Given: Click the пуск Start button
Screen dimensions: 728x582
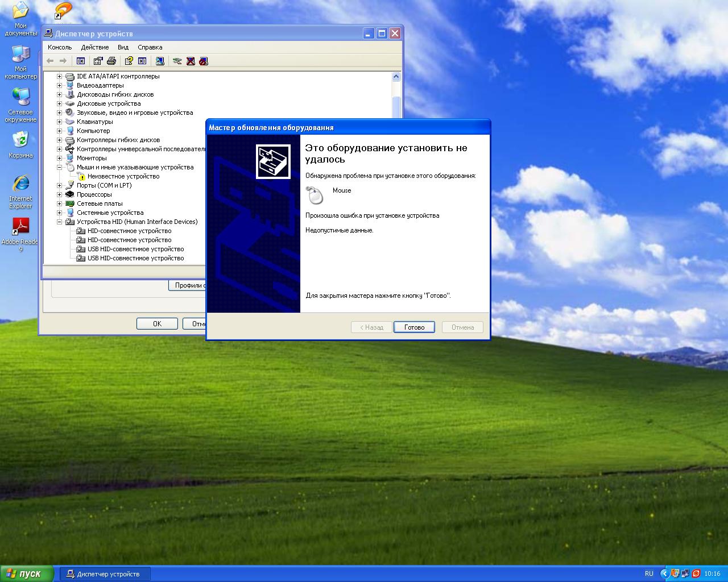Looking at the screenshot, I should pyautogui.click(x=27, y=573).
